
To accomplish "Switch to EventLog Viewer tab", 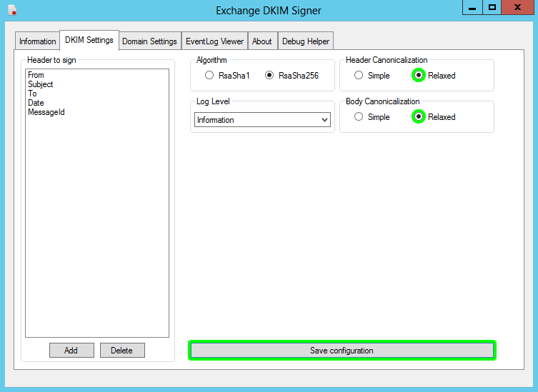I will pyautogui.click(x=214, y=41).
